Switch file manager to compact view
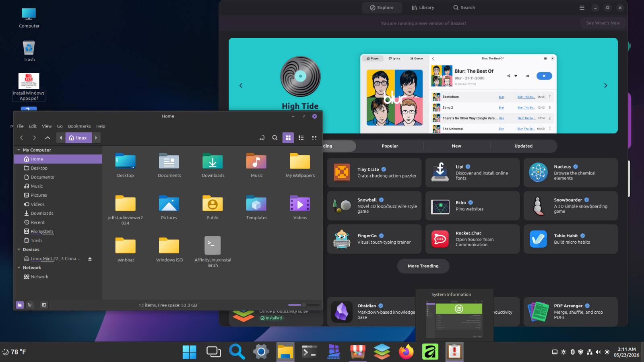Viewport: 644px width, 362px height. (x=314, y=138)
